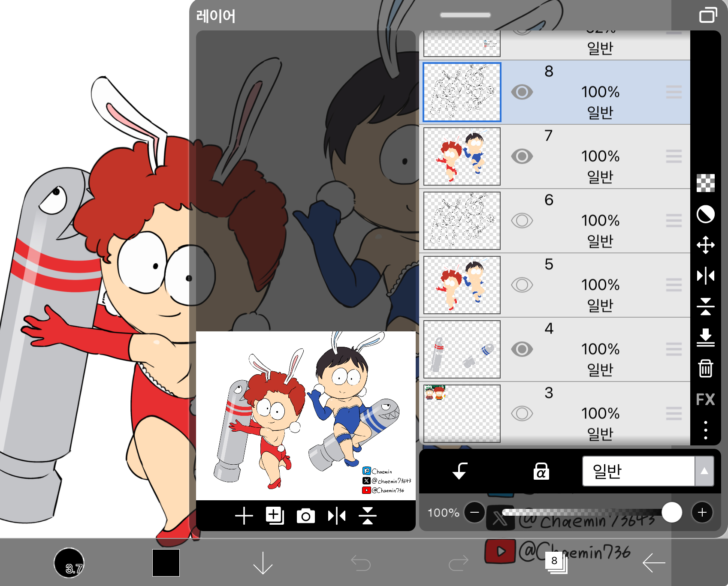
Task: Hide layer 8 with eye icon
Action: (x=522, y=92)
